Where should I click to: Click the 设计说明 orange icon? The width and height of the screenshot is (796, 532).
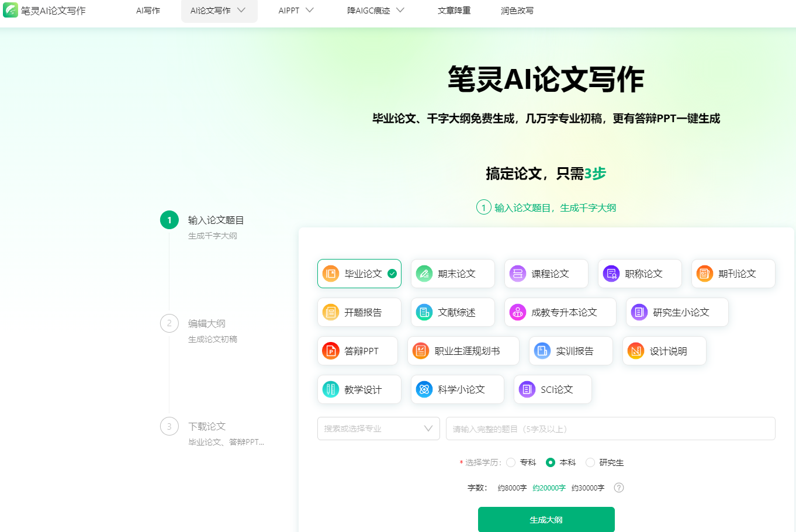click(636, 351)
